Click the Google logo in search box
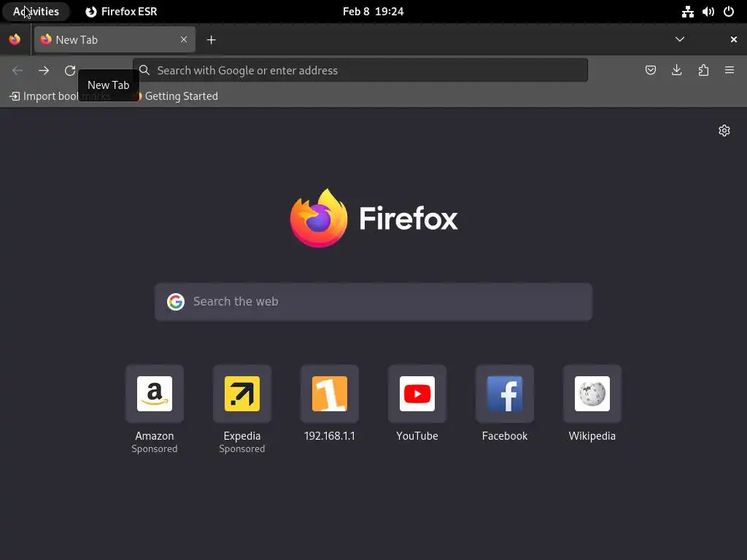Screen dimensions: 747x560 coord(176,302)
